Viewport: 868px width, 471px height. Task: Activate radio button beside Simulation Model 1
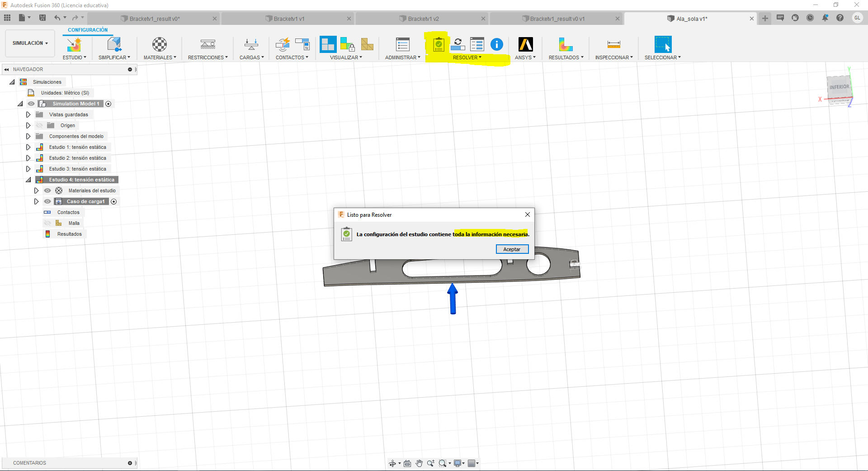click(x=108, y=104)
